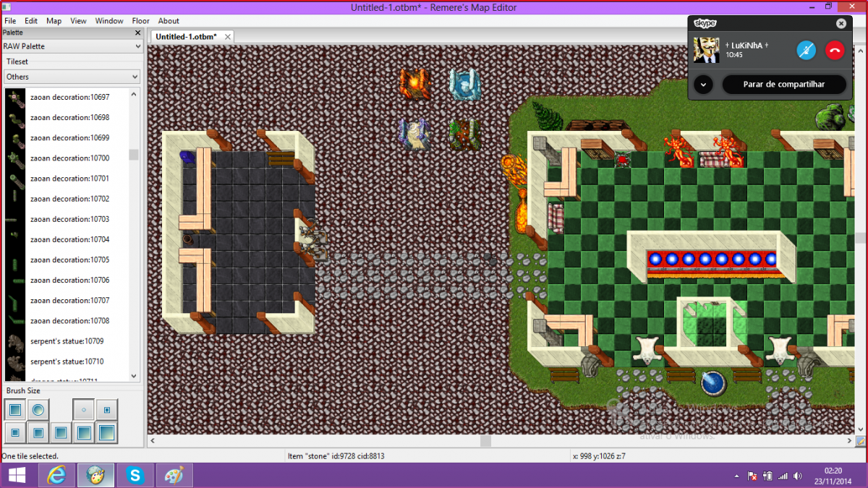Click the fire shrine on the map
Screen dimensions: 868x488
pyautogui.click(x=415, y=84)
